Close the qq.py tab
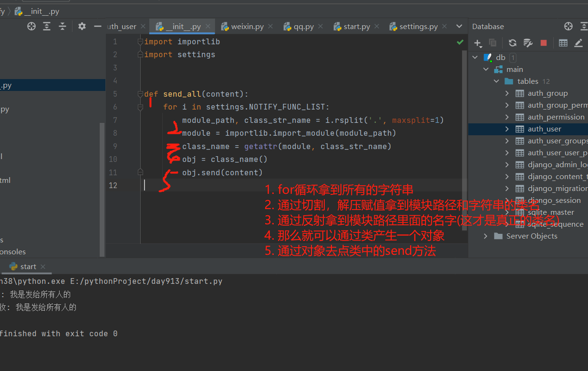 pos(320,27)
